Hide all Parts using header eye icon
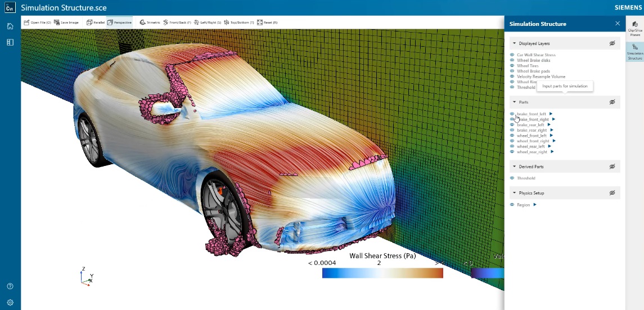Screen dimensions: 644x310 [612, 102]
